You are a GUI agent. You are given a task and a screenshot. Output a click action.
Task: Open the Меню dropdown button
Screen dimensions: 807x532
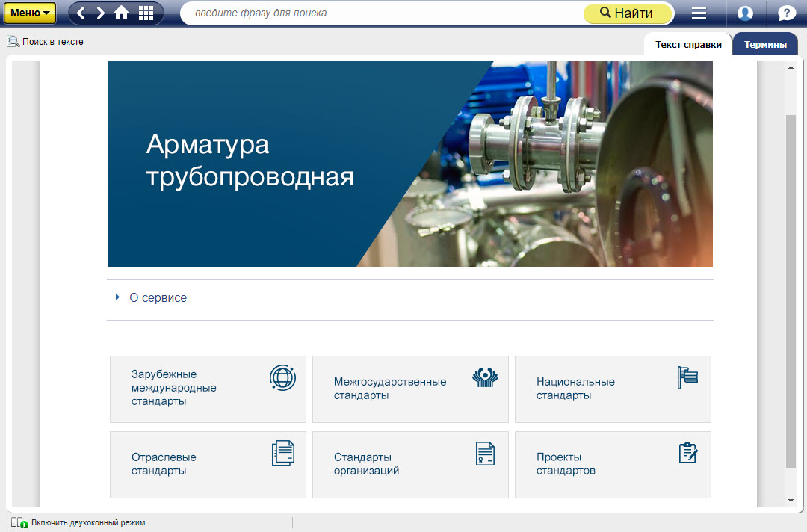[29, 13]
